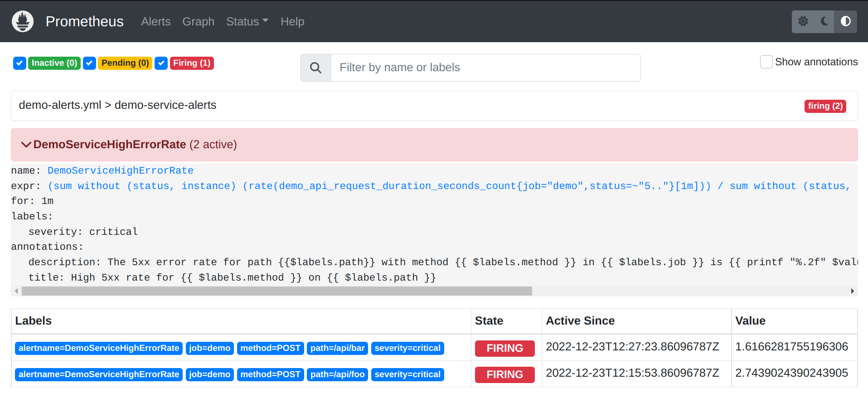868x398 pixels.
Task: Click the 'title: High 5xx rate' annotation line
Action: point(232,277)
